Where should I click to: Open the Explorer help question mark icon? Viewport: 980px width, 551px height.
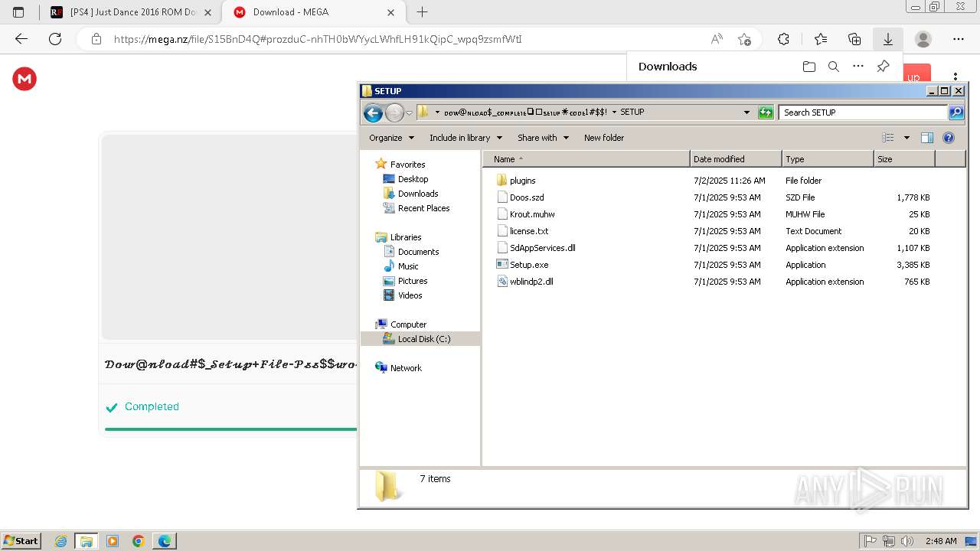coord(949,138)
